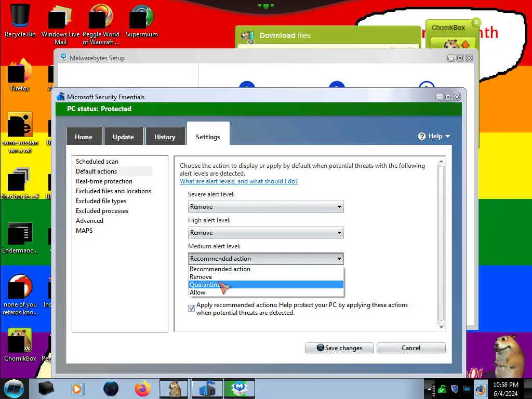Select the Settings tab

click(x=208, y=135)
